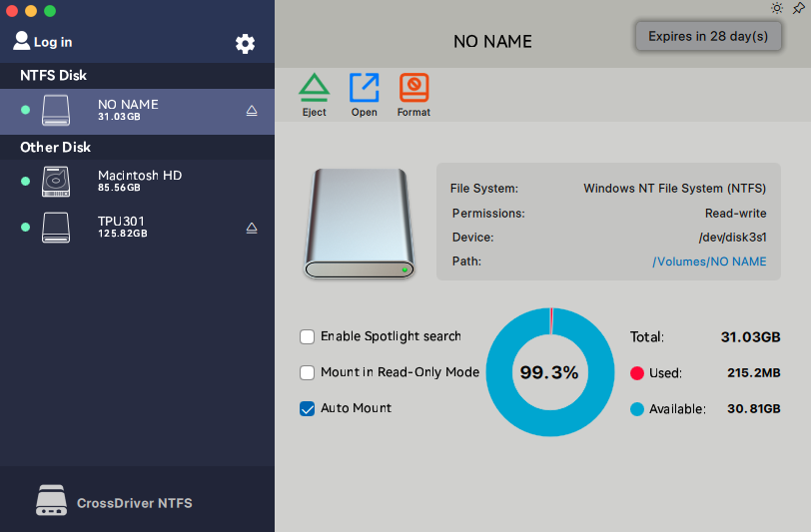Image resolution: width=811 pixels, height=532 pixels.
Task: Select TPU301 disk in sidebar
Action: 122,227
